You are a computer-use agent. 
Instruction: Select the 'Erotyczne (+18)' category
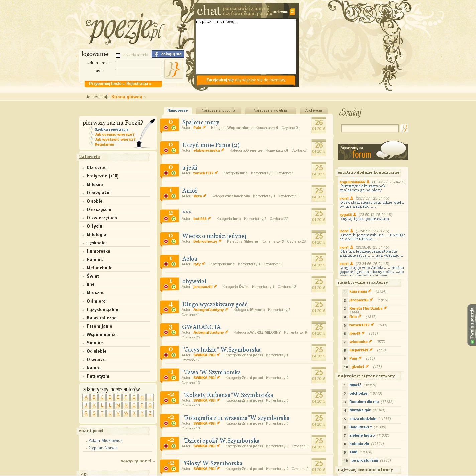tap(103, 176)
